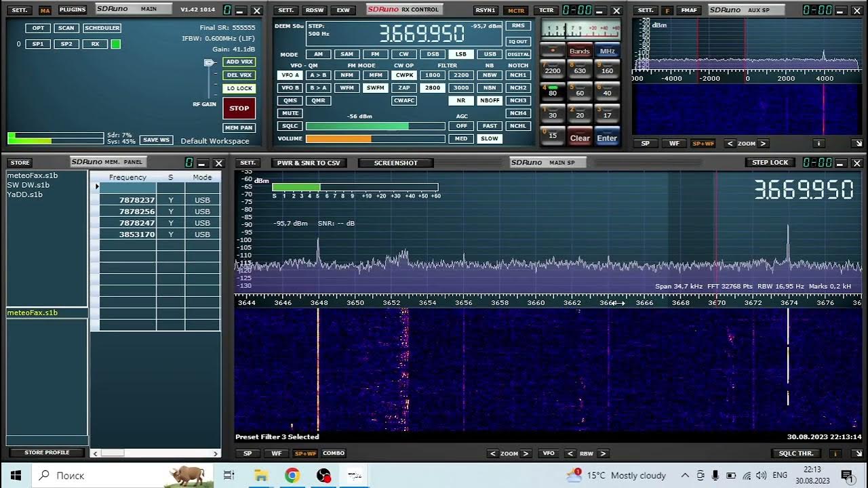Click the memory row with frequency 3853170

point(155,235)
